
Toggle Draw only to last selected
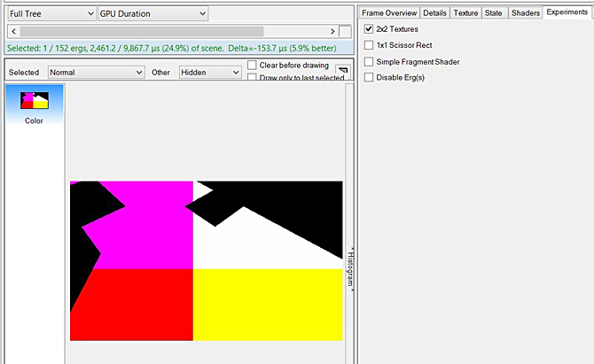point(253,78)
